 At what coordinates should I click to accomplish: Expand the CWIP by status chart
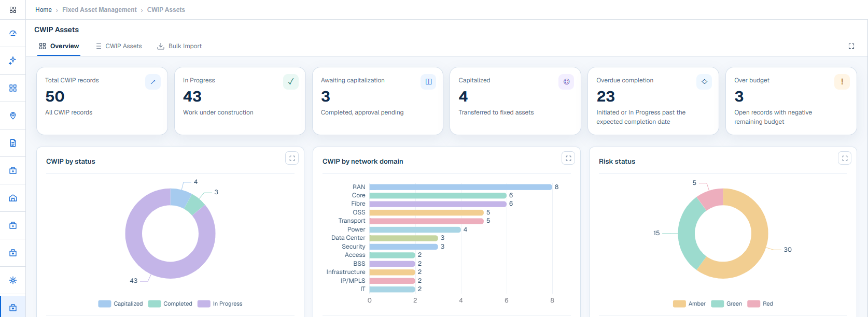pos(292,159)
